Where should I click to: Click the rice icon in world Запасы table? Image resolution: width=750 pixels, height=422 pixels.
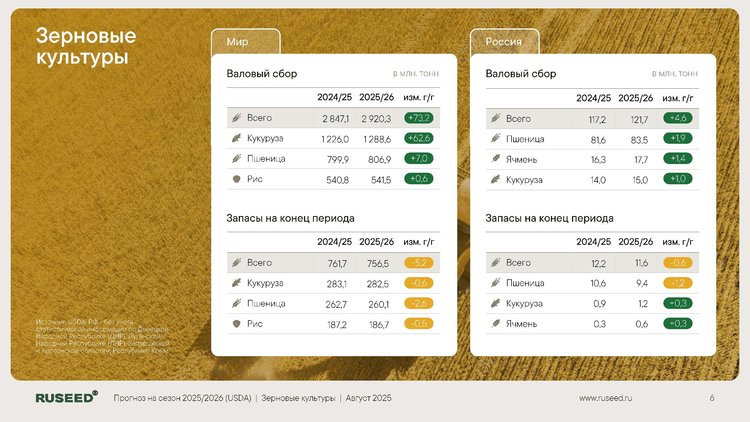click(236, 324)
